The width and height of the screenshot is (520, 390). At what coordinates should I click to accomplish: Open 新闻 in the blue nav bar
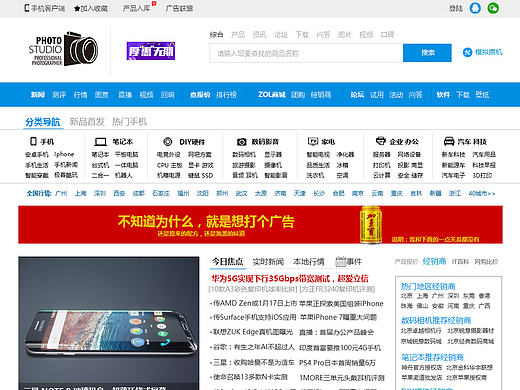tap(38, 95)
